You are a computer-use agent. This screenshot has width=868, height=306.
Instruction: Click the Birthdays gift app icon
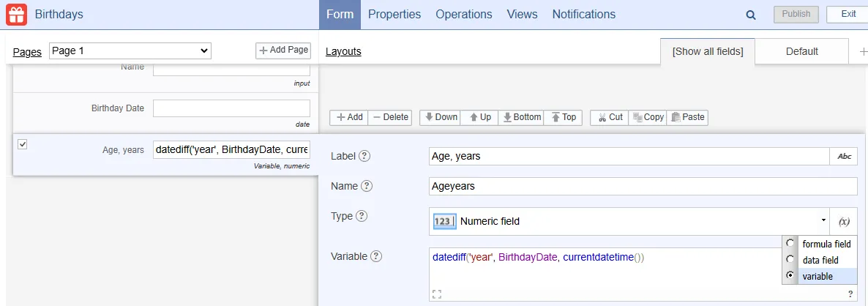click(x=17, y=15)
